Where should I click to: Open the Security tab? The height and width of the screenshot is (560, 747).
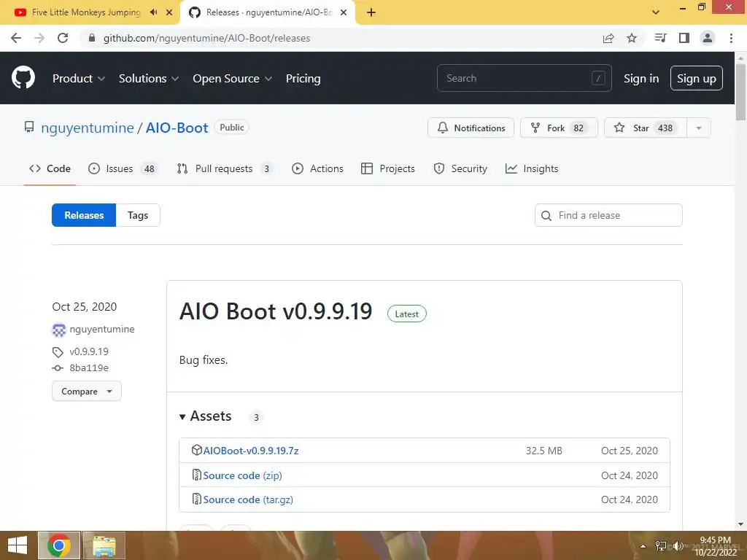[460, 168]
